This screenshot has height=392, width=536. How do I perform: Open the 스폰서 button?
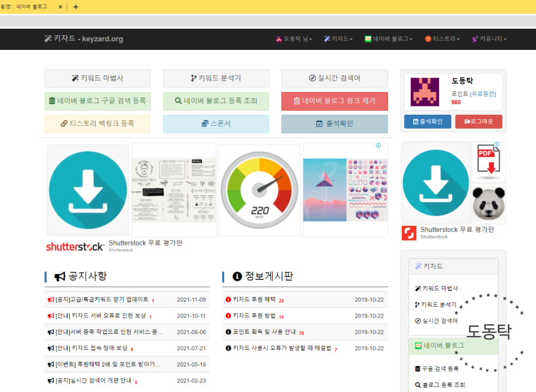pos(216,124)
